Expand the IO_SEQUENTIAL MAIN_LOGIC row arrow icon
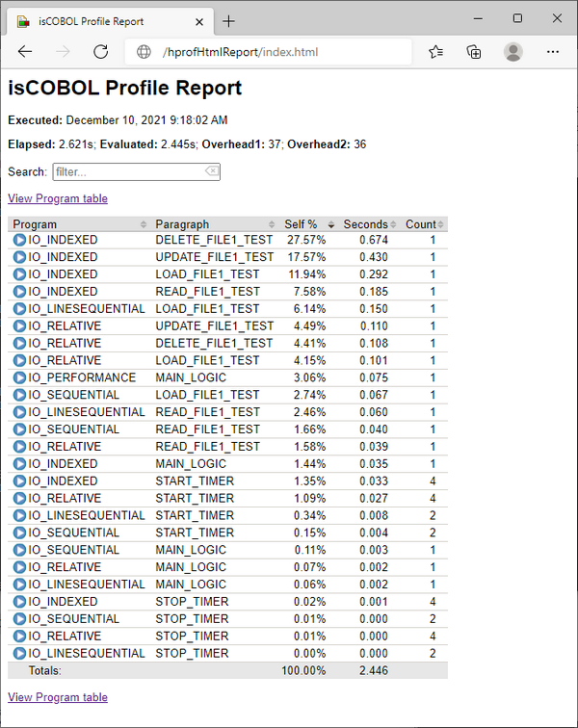The image size is (578, 728). (x=19, y=549)
